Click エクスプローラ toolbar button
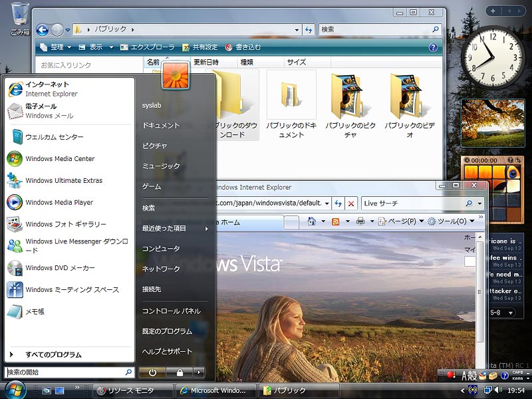The height and width of the screenshot is (399, 532). click(x=147, y=47)
